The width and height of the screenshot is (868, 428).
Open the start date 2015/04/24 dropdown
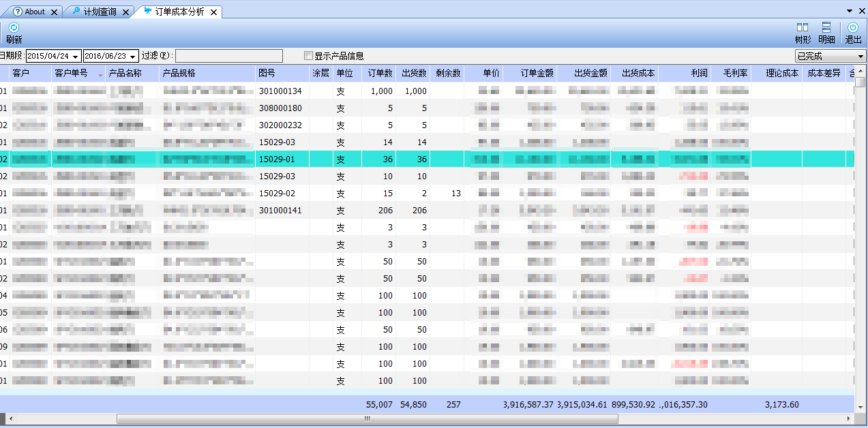[75, 56]
